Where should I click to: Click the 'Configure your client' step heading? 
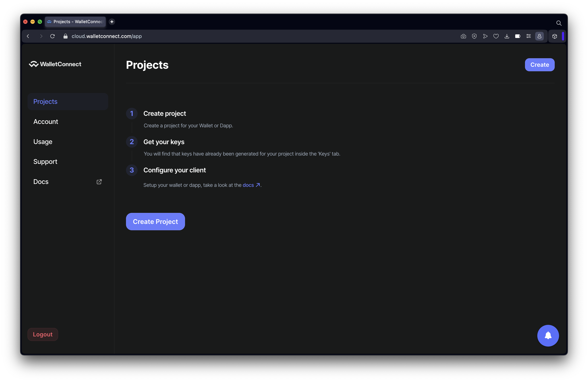[174, 170]
